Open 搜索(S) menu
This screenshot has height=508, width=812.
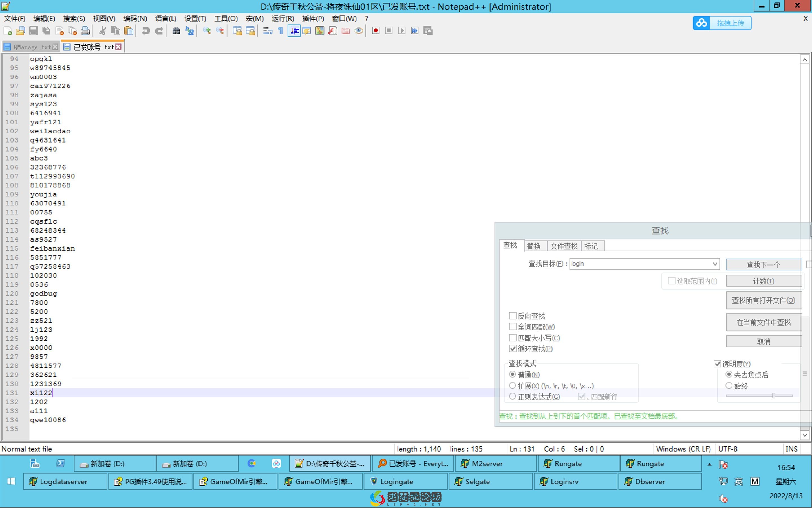(x=74, y=19)
